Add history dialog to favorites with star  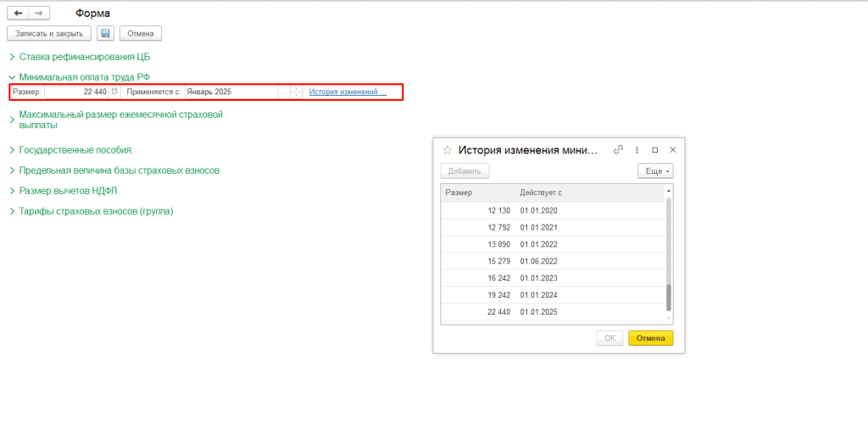[x=448, y=150]
